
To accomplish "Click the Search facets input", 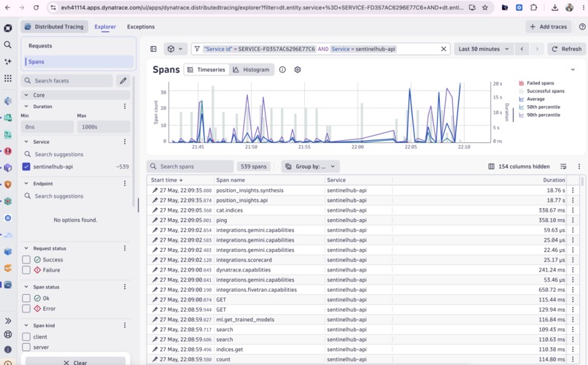I will tap(68, 80).
